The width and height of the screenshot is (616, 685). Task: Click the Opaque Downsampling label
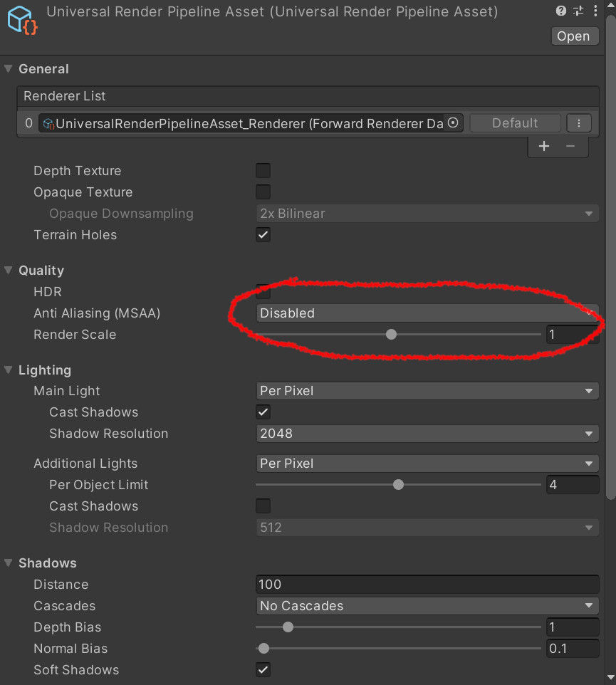[x=122, y=213]
